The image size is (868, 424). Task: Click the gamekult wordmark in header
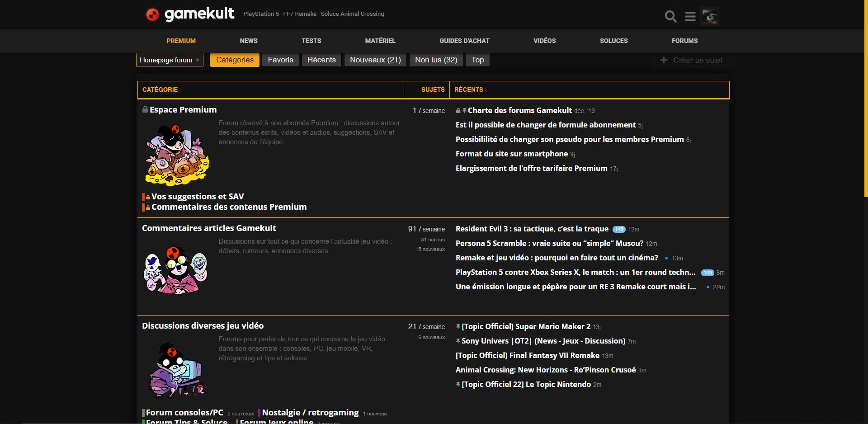pos(199,14)
